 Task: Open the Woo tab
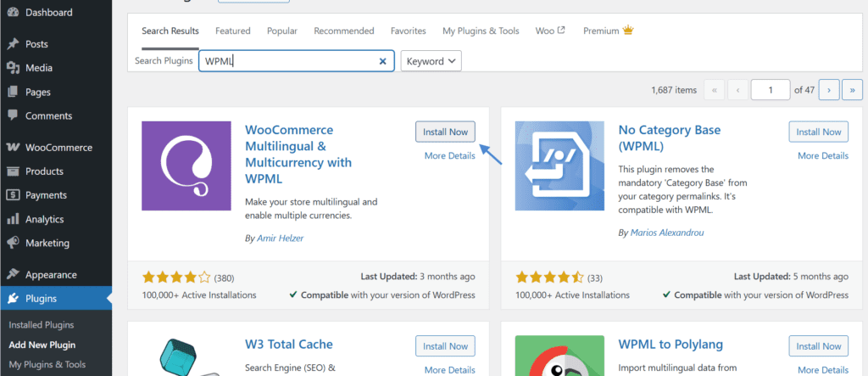[550, 31]
